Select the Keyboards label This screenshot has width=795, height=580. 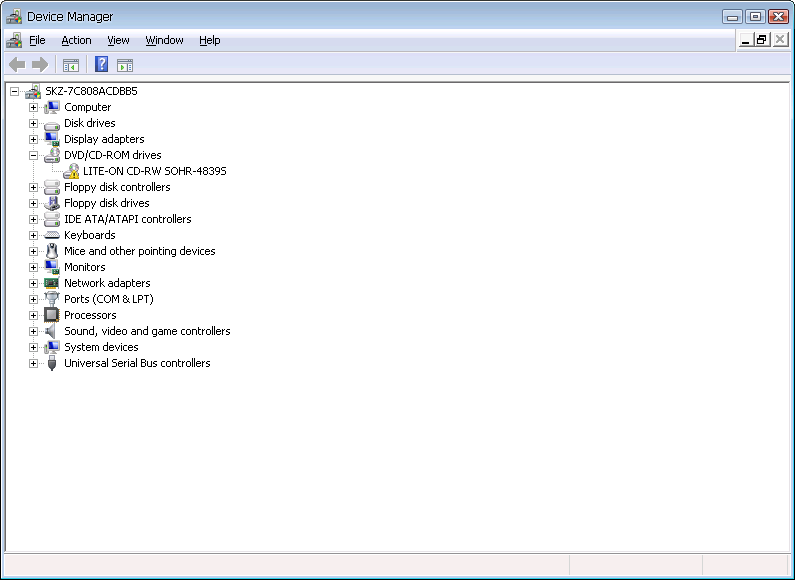[x=90, y=235]
